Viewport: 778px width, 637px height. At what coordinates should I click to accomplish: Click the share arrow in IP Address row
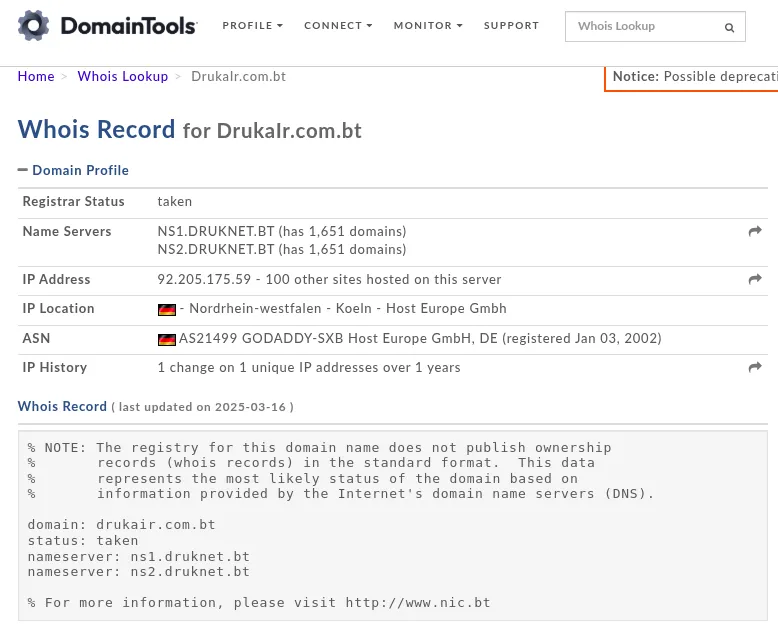(755, 279)
